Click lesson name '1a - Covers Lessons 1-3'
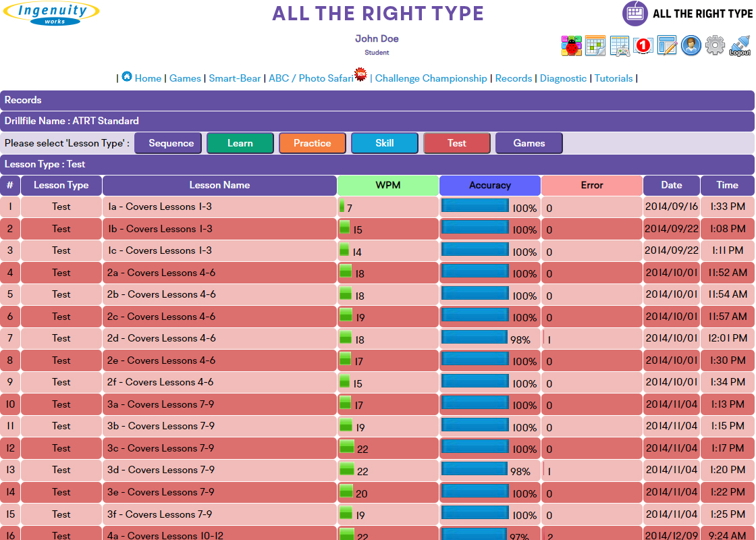The width and height of the screenshot is (756, 540). pyautogui.click(x=159, y=207)
